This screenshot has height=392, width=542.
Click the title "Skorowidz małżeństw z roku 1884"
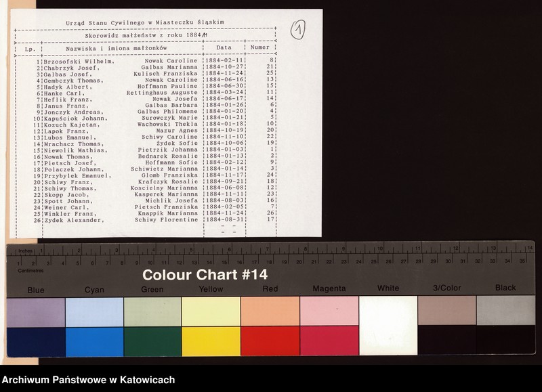click(143, 36)
